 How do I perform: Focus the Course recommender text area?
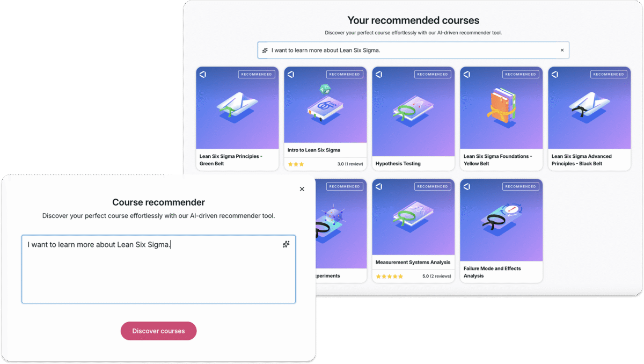tap(158, 269)
